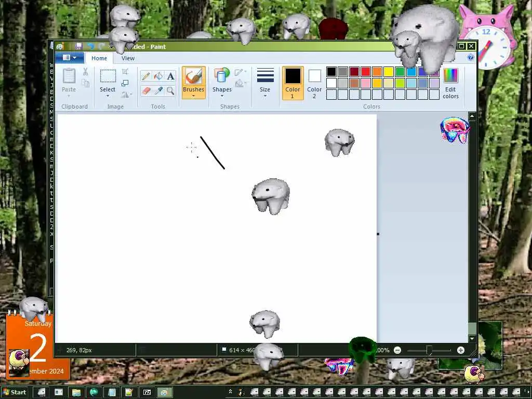The image size is (532, 399).
Task: Click the orange calendar gadget showing Saturday
Action: (38, 345)
